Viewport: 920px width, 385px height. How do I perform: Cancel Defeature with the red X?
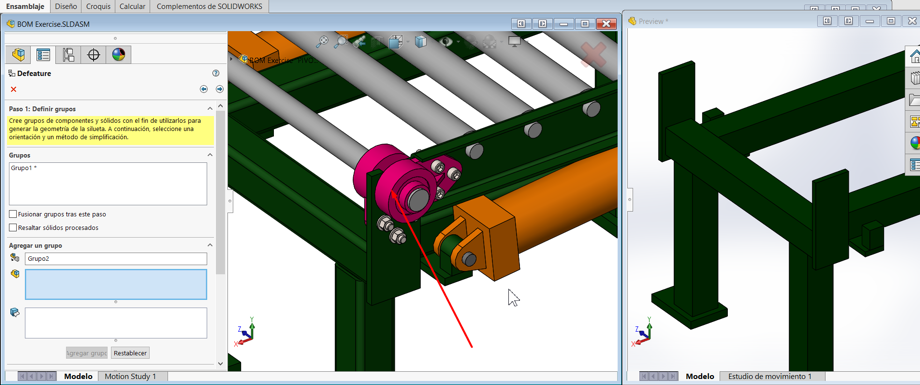(13, 89)
